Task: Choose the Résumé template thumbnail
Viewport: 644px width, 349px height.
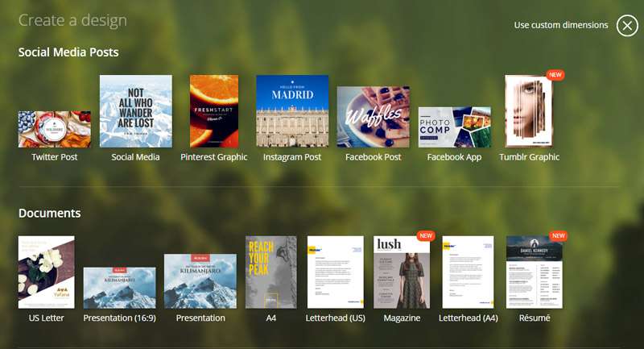Action: click(535, 272)
